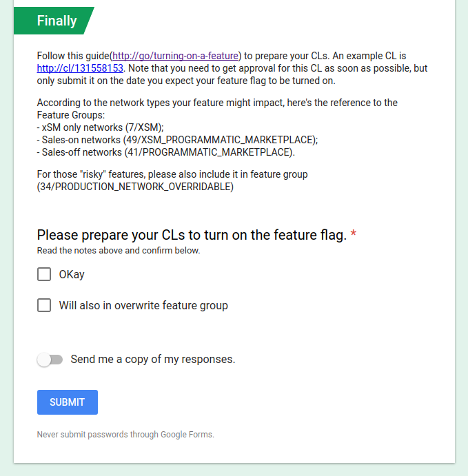Click "Send me a copy of my responses" label
The width and height of the screenshot is (468, 476).
coord(153,360)
